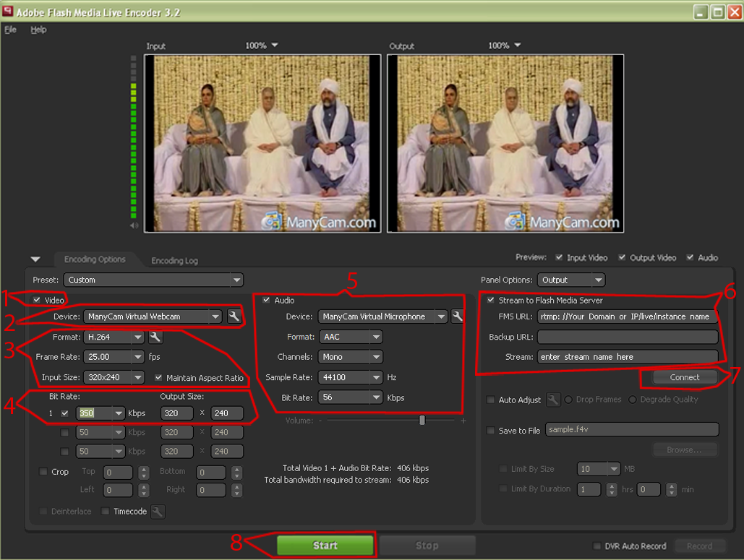Click the Backup URL input field

[x=628, y=337]
